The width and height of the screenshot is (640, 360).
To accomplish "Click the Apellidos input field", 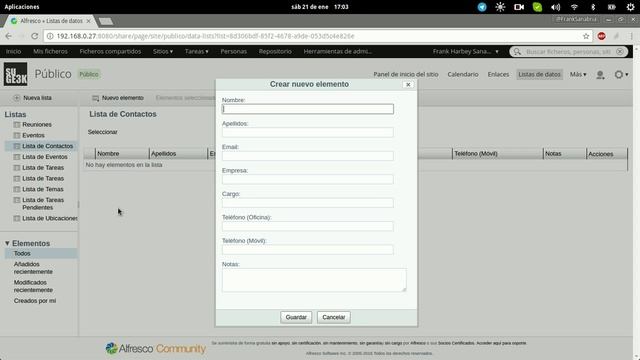I will click(308, 132).
